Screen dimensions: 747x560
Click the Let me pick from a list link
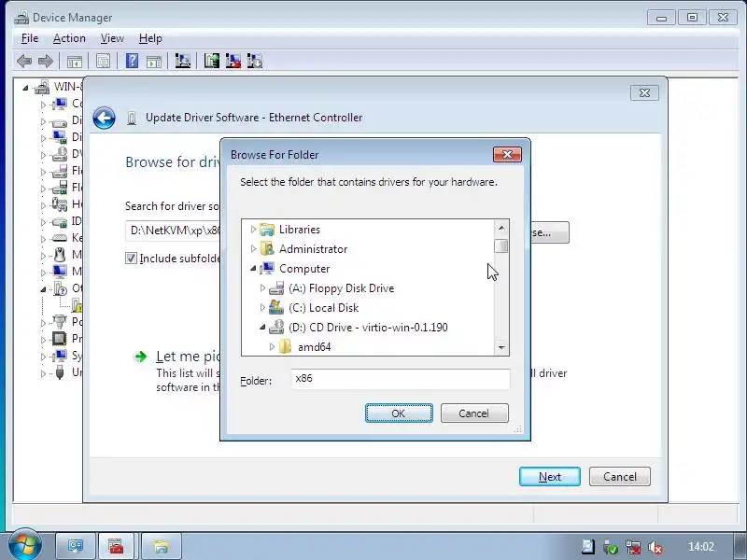pos(188,357)
